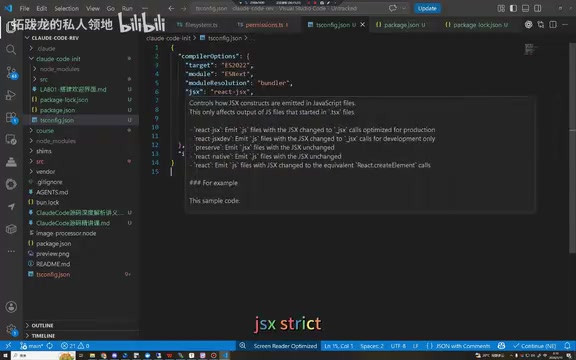
Task: Go back with the navigation arrow
Action: 171,8
